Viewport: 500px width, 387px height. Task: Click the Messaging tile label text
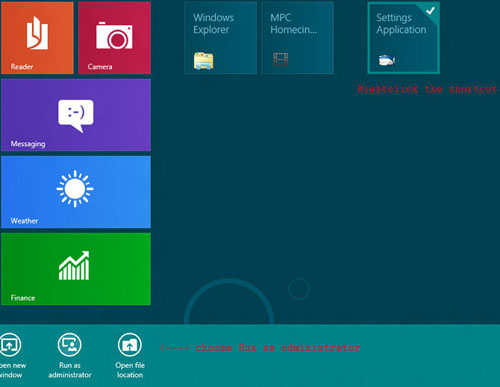pos(28,144)
